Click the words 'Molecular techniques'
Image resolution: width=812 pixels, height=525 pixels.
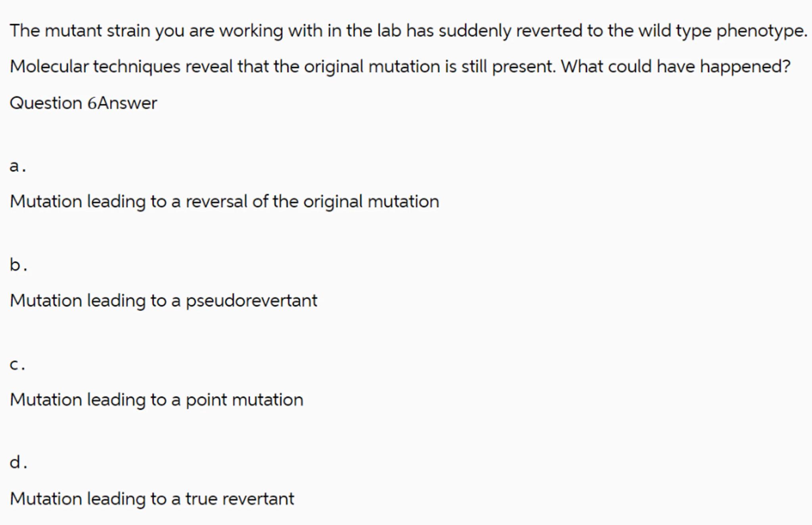pyautogui.click(x=95, y=67)
